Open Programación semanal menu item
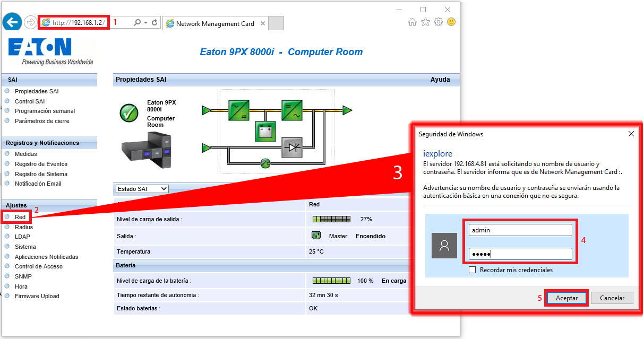This screenshot has height=339, width=644. pyautogui.click(x=45, y=111)
